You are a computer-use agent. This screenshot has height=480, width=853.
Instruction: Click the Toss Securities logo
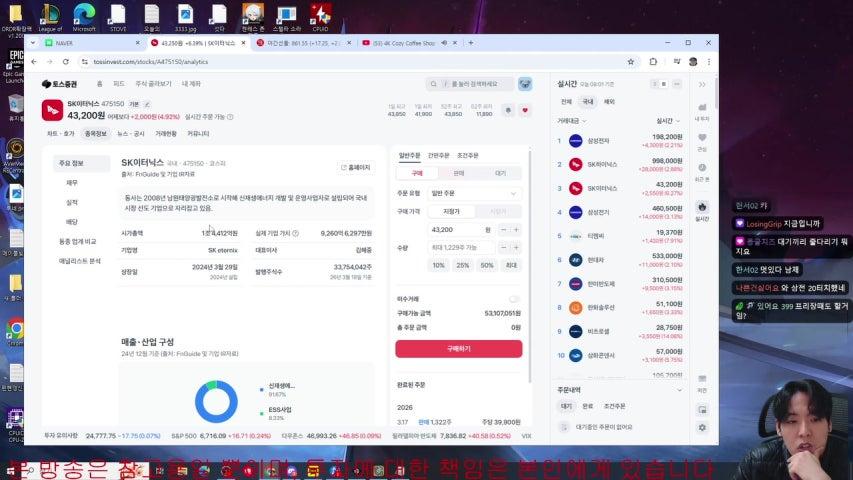tap(60, 84)
